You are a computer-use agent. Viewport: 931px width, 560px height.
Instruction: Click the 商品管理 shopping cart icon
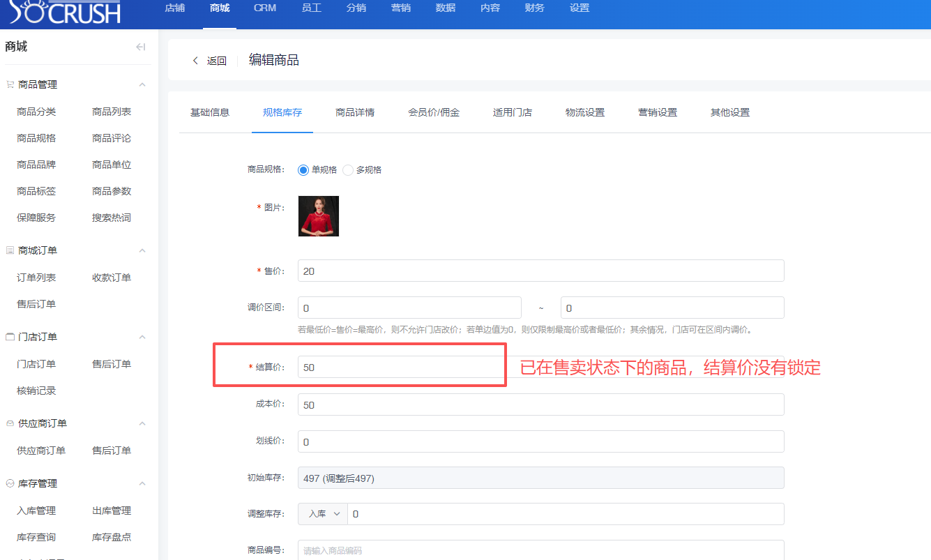coord(10,84)
